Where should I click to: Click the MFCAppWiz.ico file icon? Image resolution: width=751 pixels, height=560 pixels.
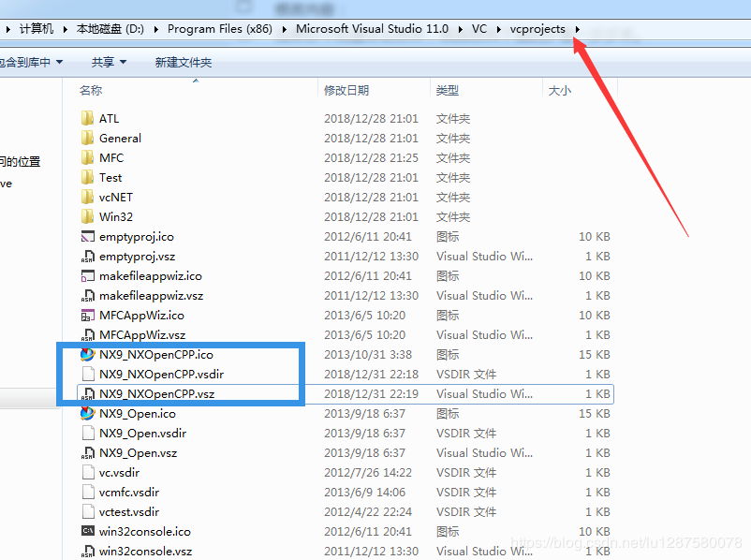[x=88, y=316]
